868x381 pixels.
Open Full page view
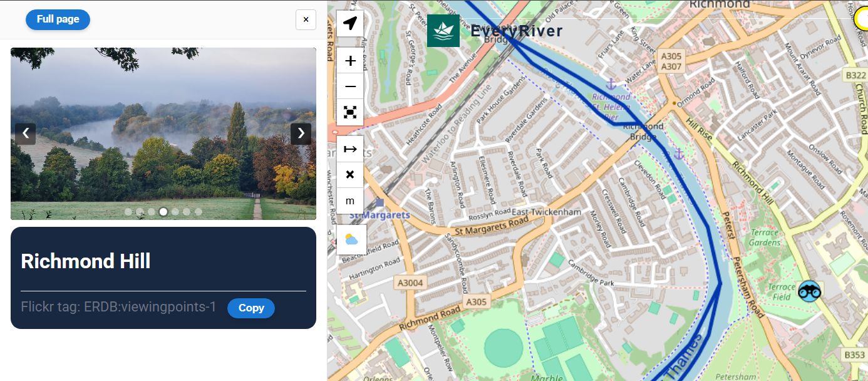pyautogui.click(x=58, y=19)
